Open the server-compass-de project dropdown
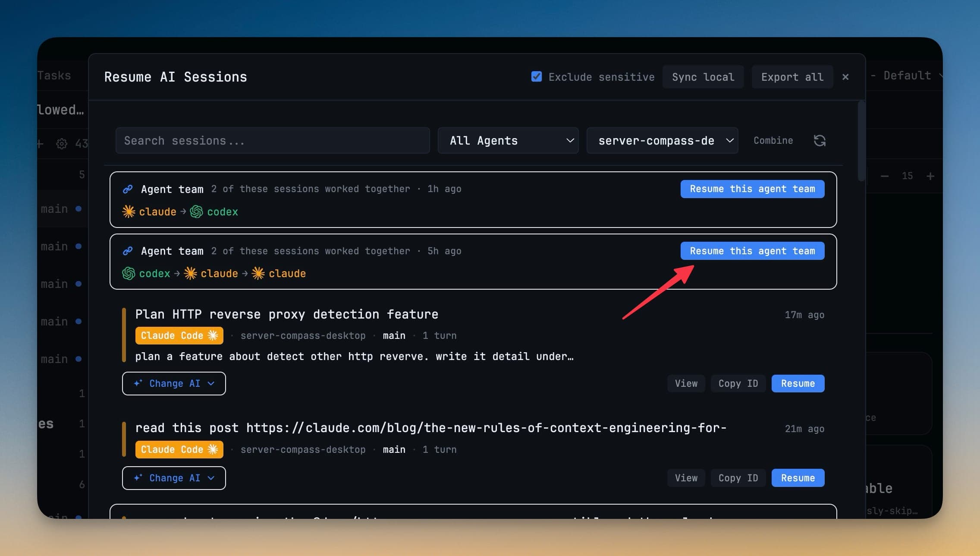980x556 pixels. click(662, 140)
